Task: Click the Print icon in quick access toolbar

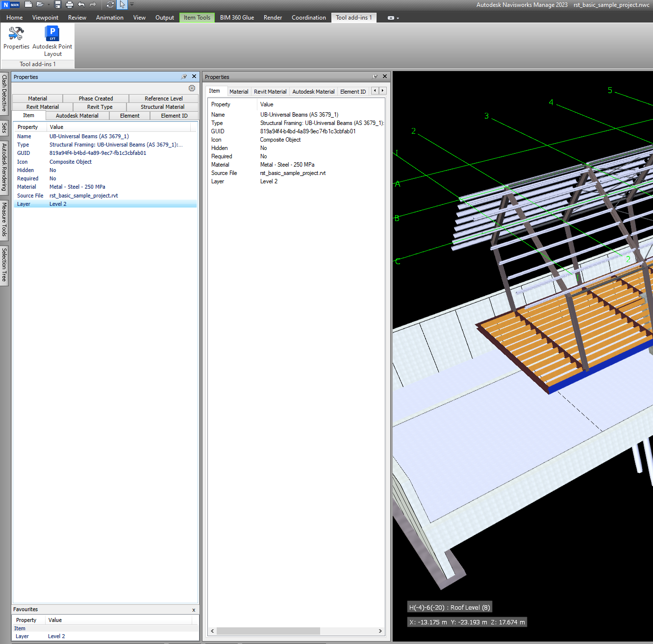Action: click(x=70, y=4)
